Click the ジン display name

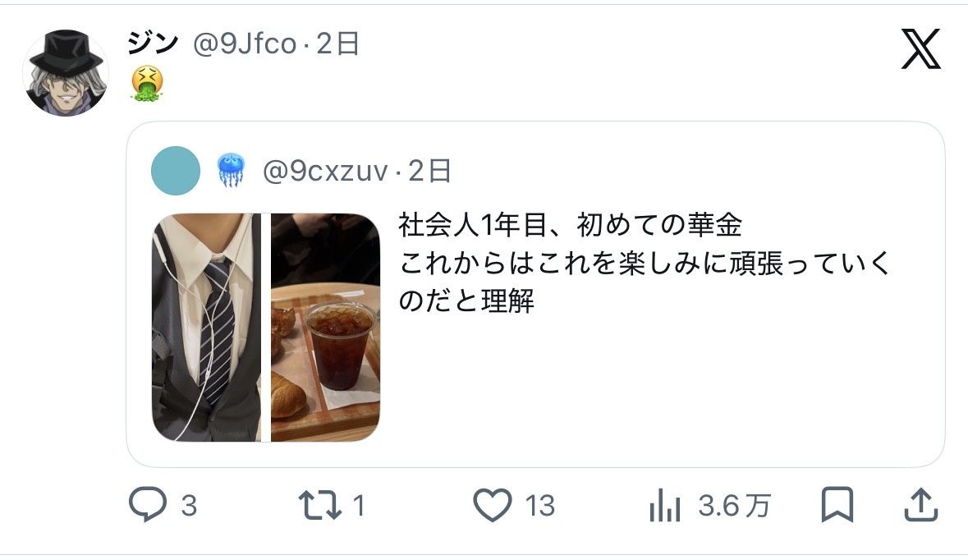(x=153, y=44)
